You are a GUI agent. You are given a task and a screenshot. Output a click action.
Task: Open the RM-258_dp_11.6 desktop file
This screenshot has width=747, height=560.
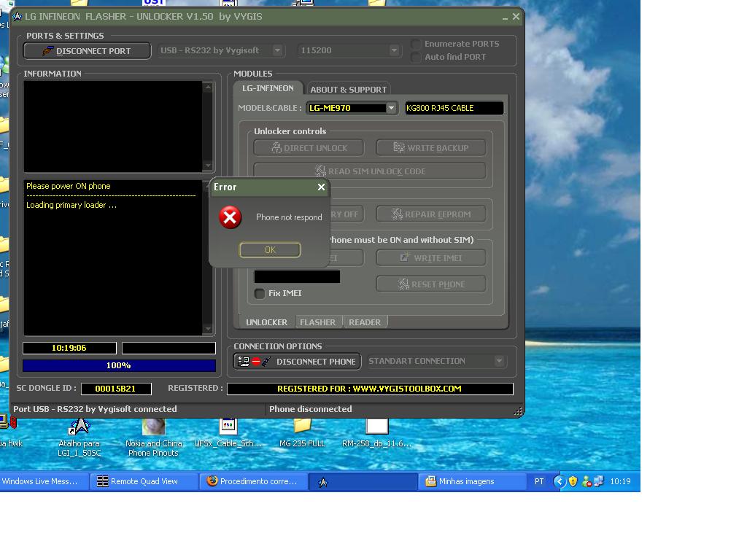pyautogui.click(x=376, y=433)
